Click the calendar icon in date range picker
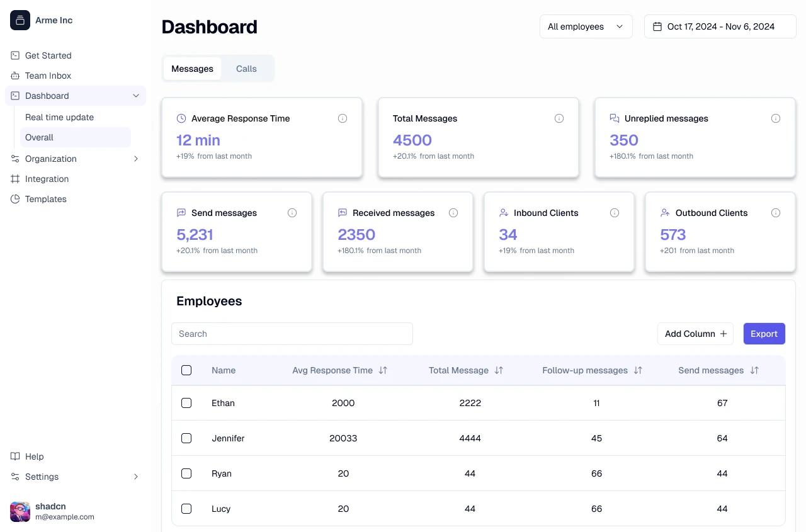The width and height of the screenshot is (806, 532). pos(658,26)
